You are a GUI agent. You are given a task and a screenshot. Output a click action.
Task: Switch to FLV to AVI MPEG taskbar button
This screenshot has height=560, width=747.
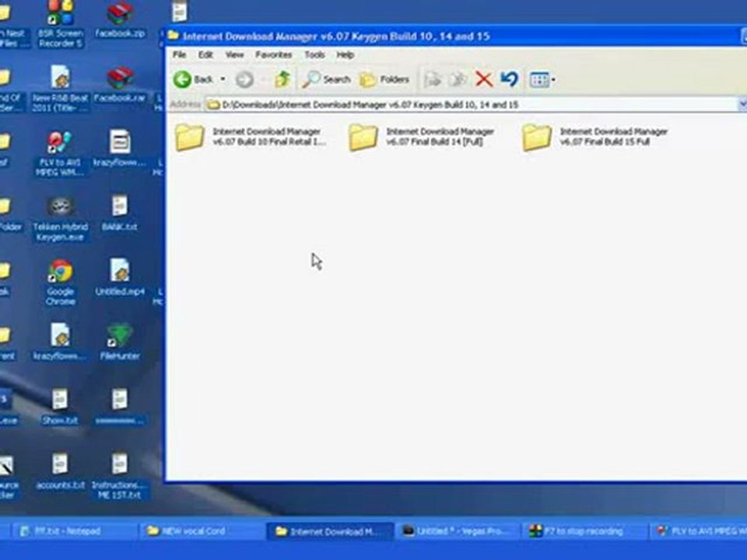coord(700,531)
